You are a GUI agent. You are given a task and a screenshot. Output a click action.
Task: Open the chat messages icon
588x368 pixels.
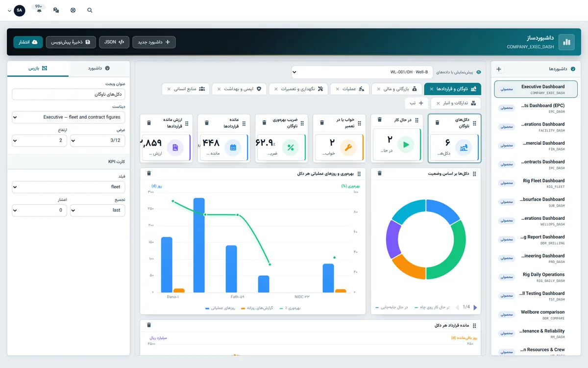point(56,10)
